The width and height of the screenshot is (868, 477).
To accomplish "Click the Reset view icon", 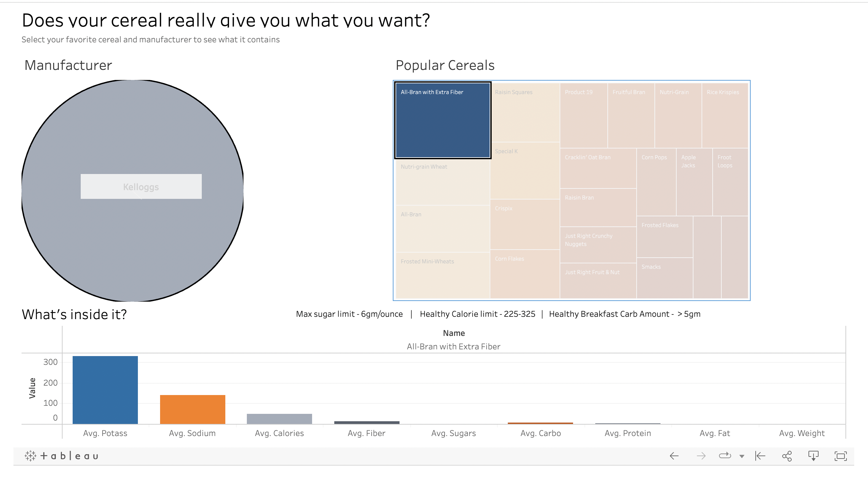I will [x=760, y=456].
